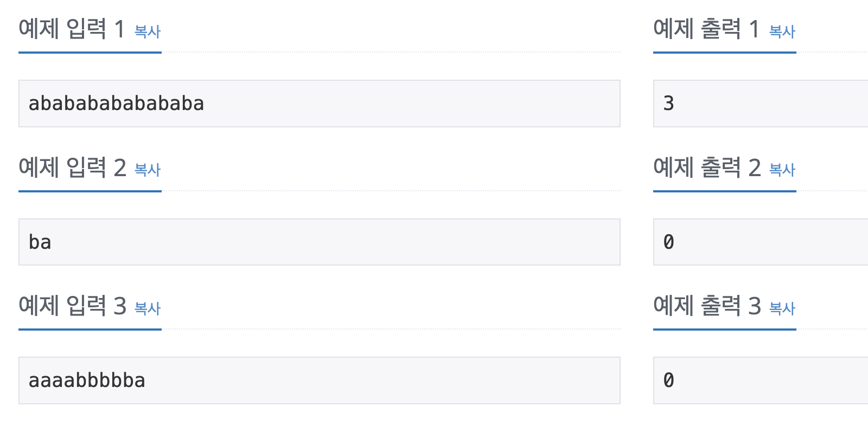Select the 예제 출력 1 heading

click(x=707, y=29)
